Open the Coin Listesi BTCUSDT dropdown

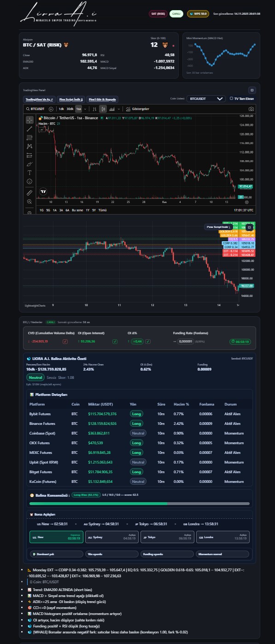tap(207, 99)
